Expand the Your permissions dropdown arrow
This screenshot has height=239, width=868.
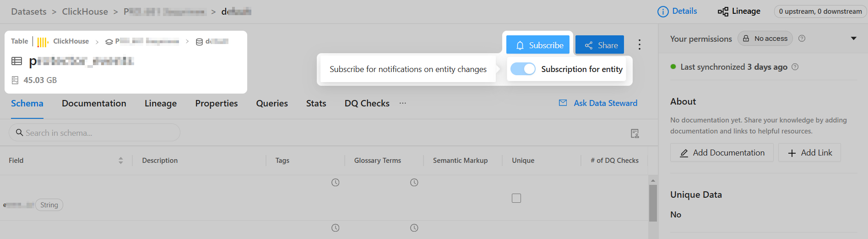pyautogui.click(x=854, y=39)
